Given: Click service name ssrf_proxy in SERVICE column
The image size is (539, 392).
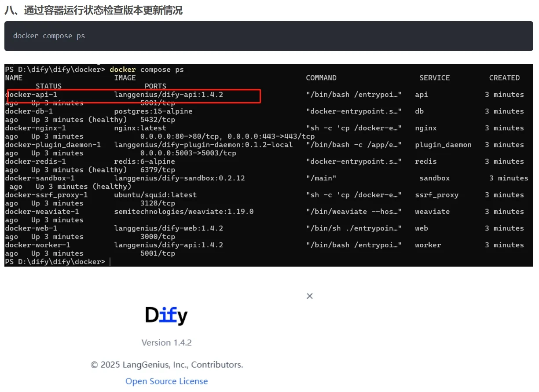Looking at the screenshot, I should point(436,195).
